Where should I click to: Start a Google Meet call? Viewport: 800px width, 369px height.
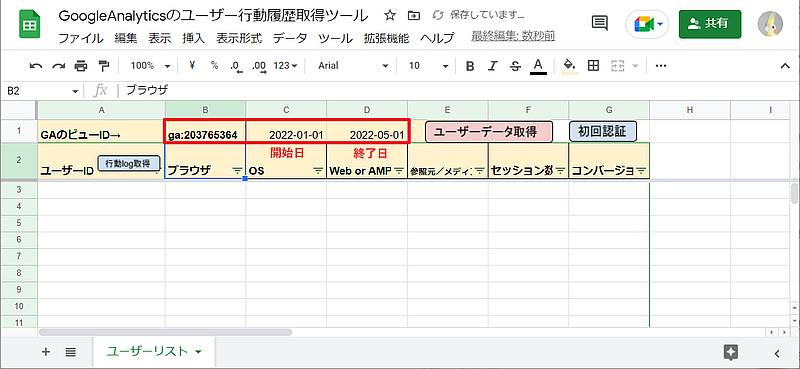(x=647, y=24)
